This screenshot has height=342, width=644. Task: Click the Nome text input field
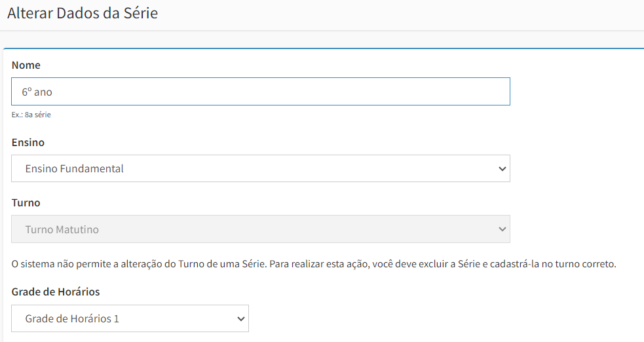(x=260, y=91)
